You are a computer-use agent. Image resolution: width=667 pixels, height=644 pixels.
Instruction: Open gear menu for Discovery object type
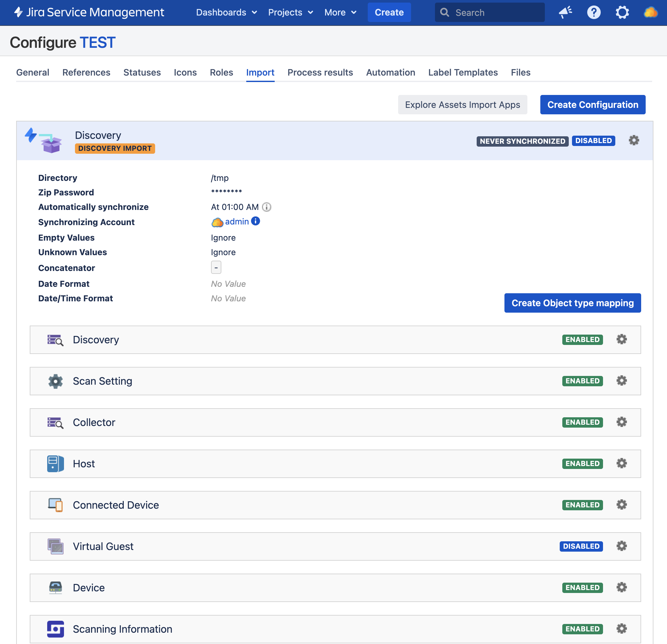pyautogui.click(x=622, y=339)
